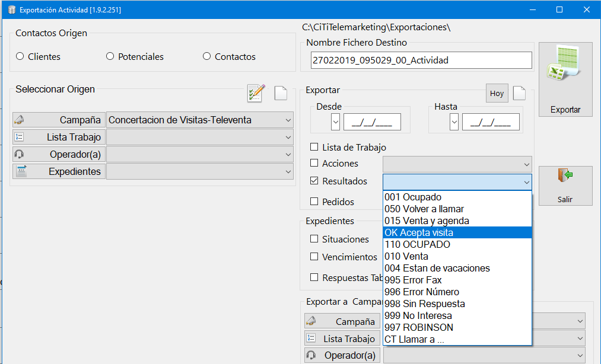Screen dimensions: 601x364
Task: Click the headset icon on the Seleccionar Origen Operador(a) row
Action: (19, 154)
